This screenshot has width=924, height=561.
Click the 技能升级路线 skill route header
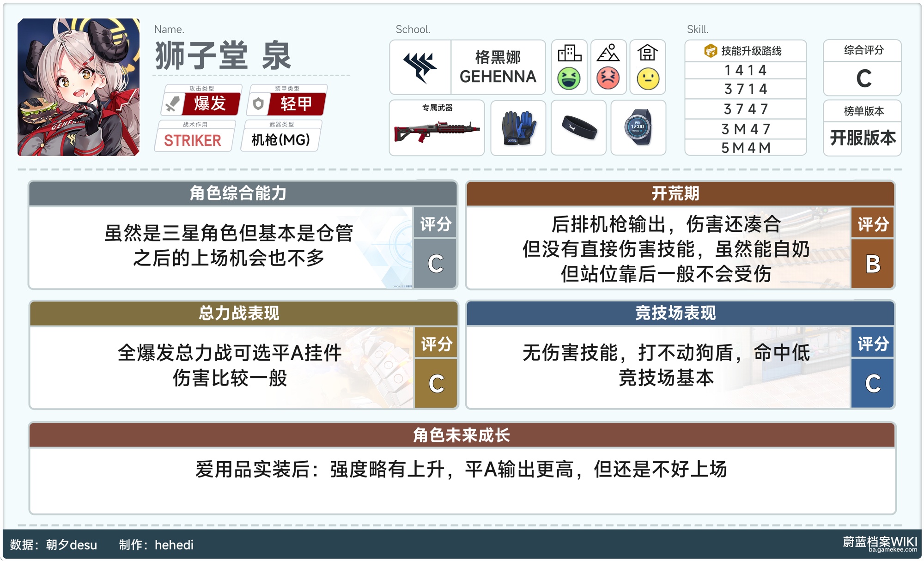point(745,51)
